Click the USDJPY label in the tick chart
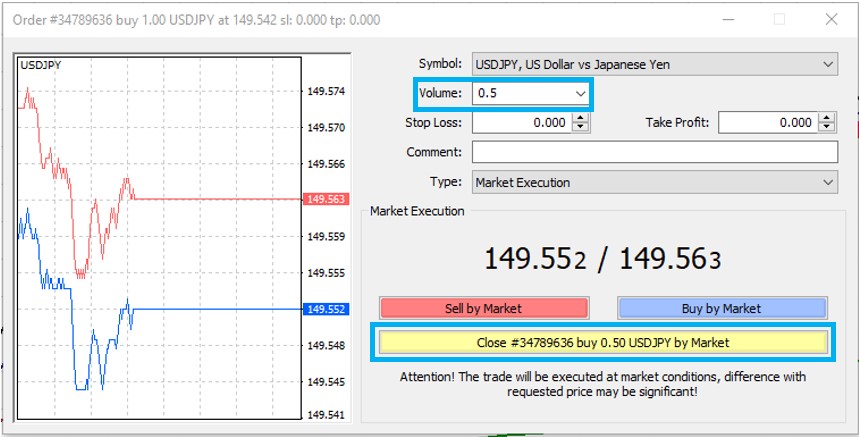 coord(38,64)
